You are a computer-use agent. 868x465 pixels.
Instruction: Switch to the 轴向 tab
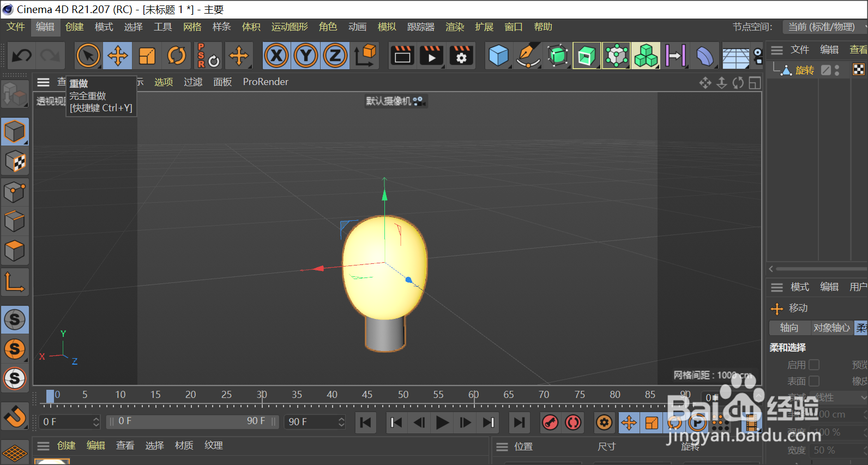(x=789, y=328)
